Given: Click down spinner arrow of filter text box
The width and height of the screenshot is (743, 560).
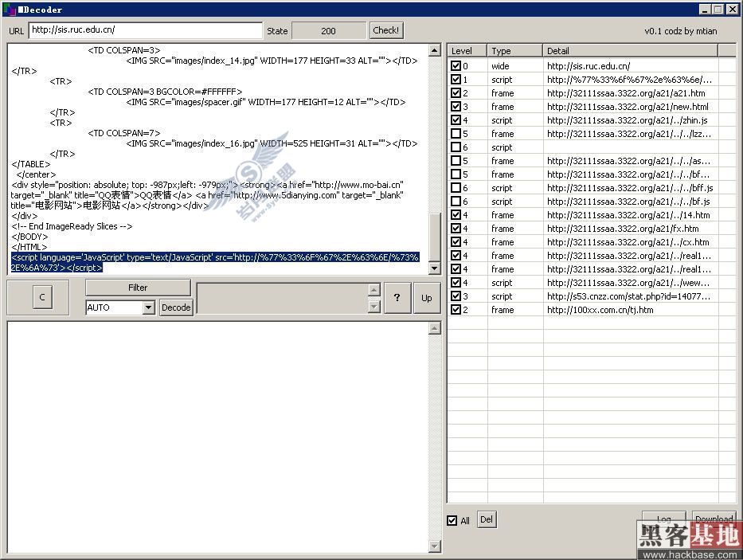Looking at the screenshot, I should tap(374, 307).
